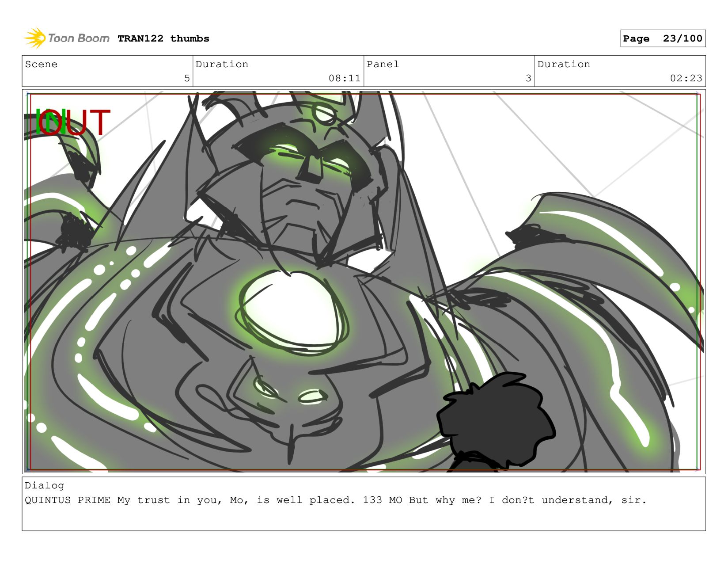The image size is (728, 564).
Task: Click the panel number '3'
Action: pos(528,78)
